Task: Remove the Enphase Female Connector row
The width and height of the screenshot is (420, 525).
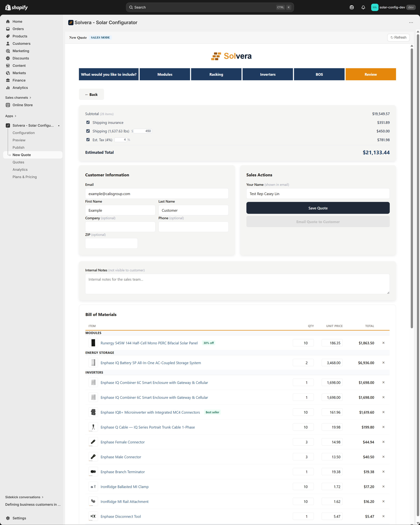Action: point(384,442)
